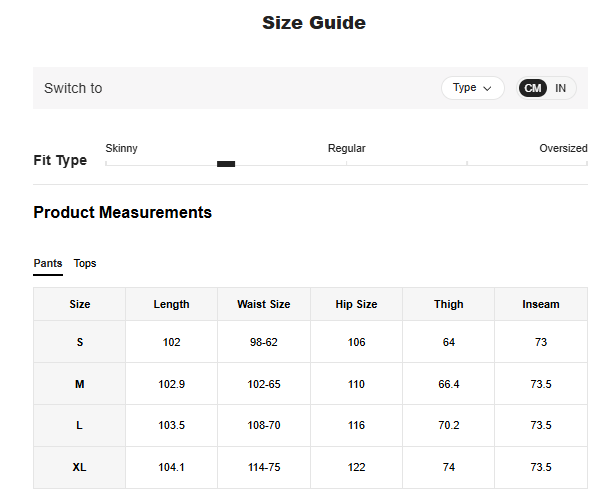Select the Skinny fit label
The height and width of the screenshot is (489, 607).
(122, 148)
